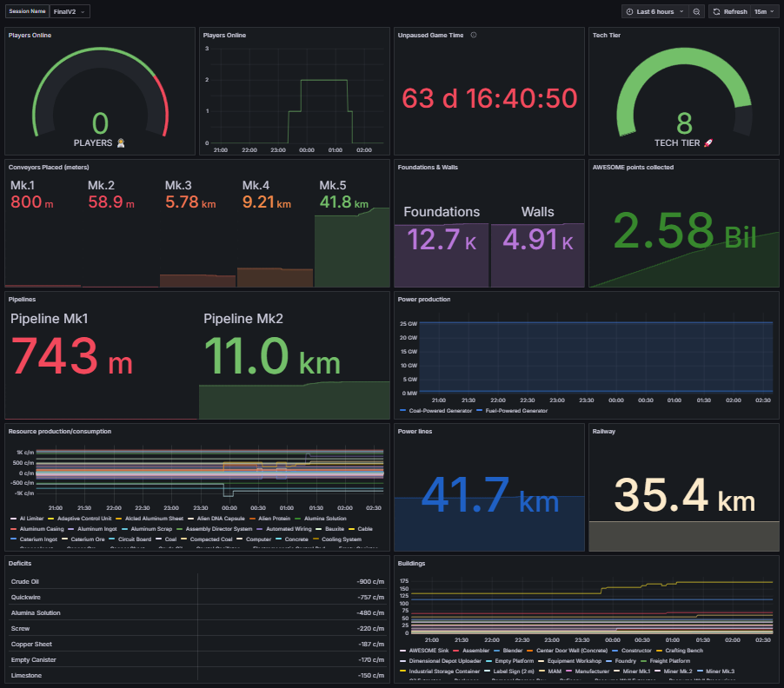The height and width of the screenshot is (688, 784).
Task: Open the Last 6 hours time range picker
Action: tap(654, 11)
